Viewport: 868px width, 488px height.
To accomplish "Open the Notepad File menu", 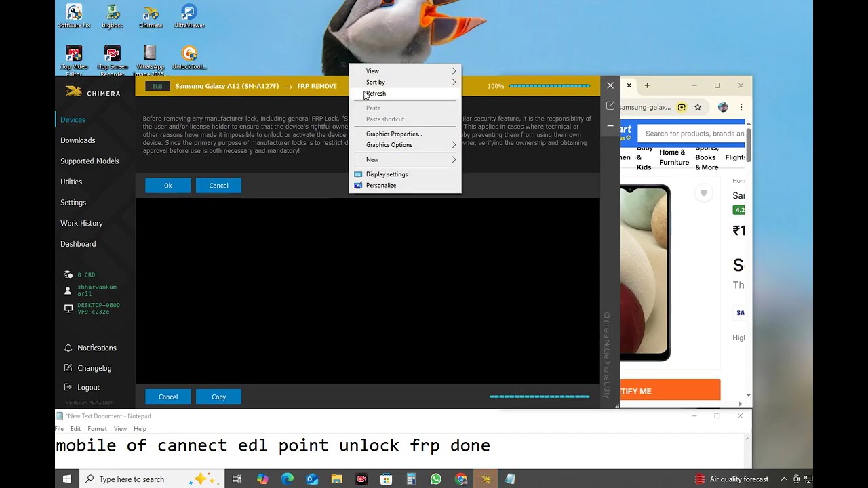I will pos(59,429).
